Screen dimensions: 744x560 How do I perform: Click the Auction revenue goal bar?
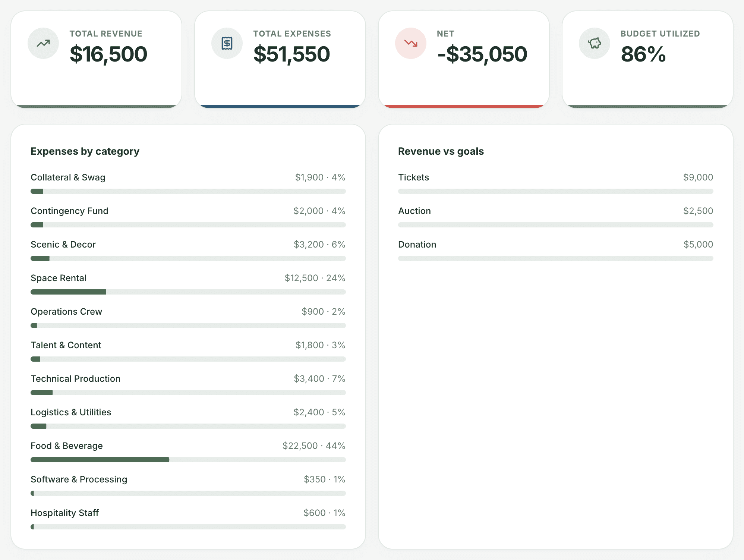coord(556,225)
